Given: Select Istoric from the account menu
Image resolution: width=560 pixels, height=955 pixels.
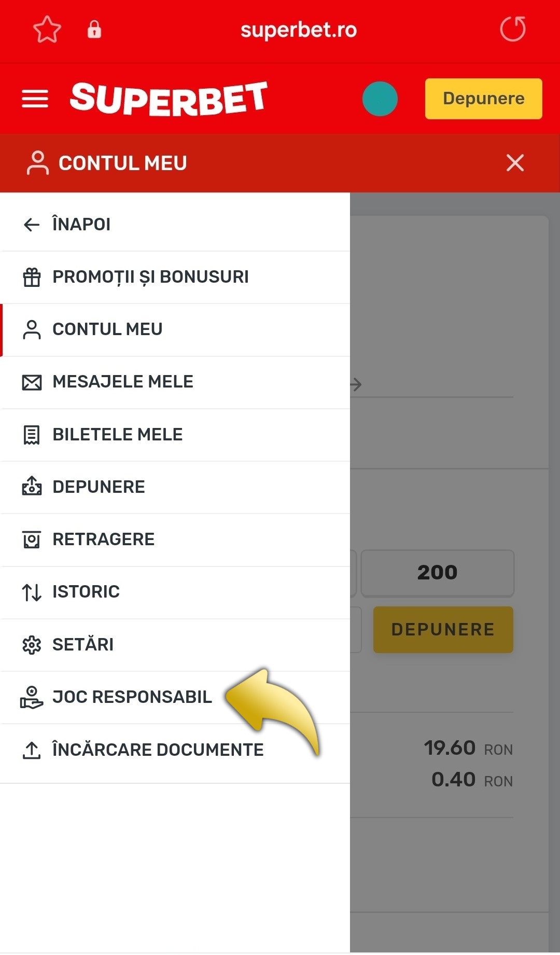Looking at the screenshot, I should click(86, 591).
